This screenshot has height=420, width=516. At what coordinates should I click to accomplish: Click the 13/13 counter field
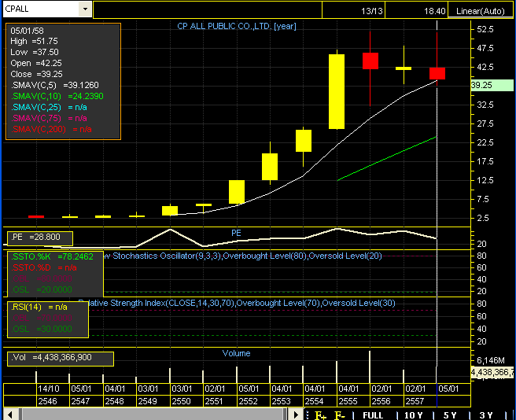(x=353, y=11)
